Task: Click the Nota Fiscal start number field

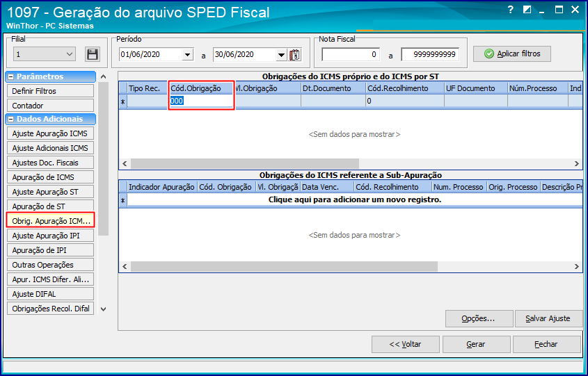Action: click(351, 54)
